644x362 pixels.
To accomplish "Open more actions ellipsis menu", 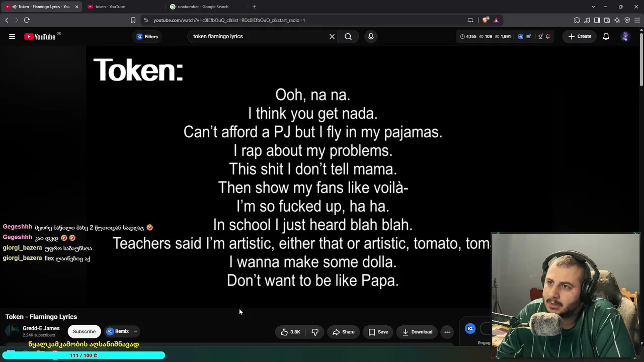I will click(x=447, y=332).
